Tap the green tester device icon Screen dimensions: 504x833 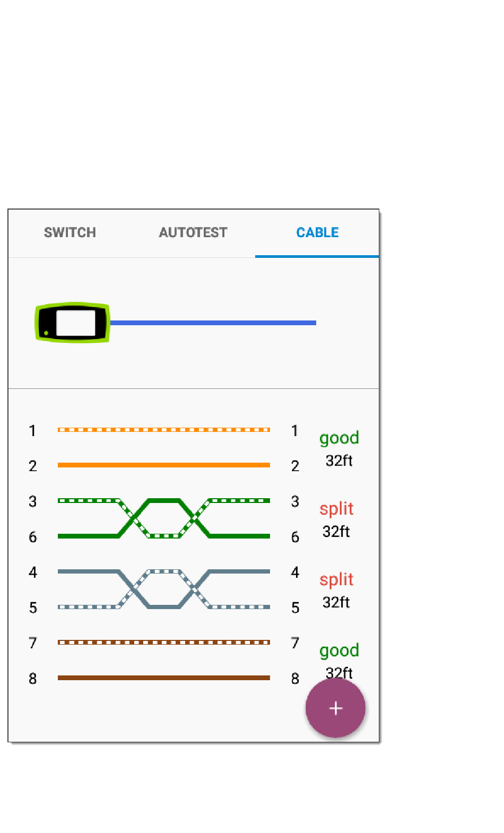click(72, 323)
